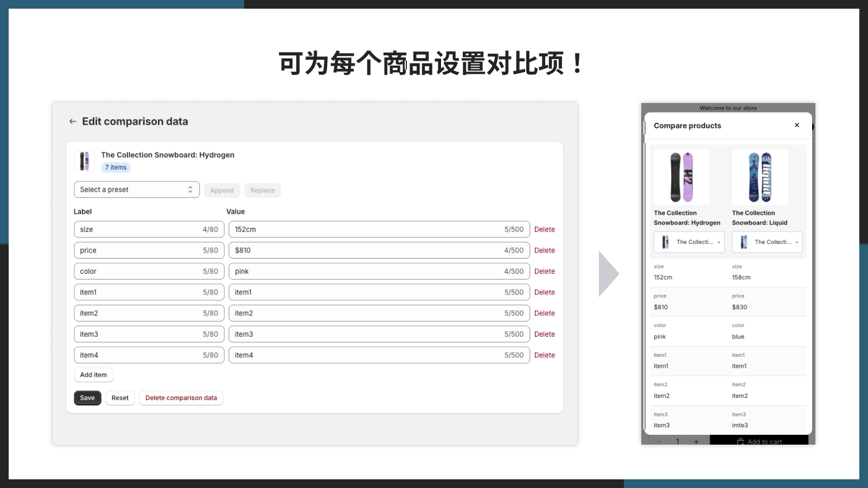Delete the item4 row

(544, 355)
